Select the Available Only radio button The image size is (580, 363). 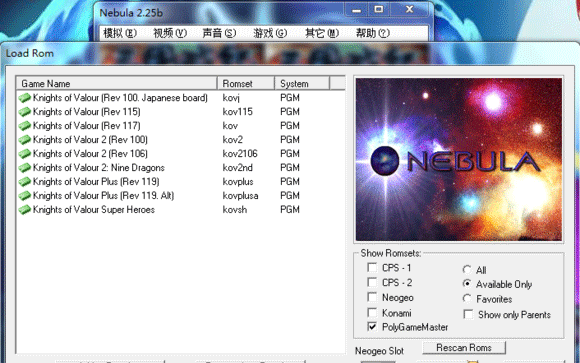(x=467, y=284)
